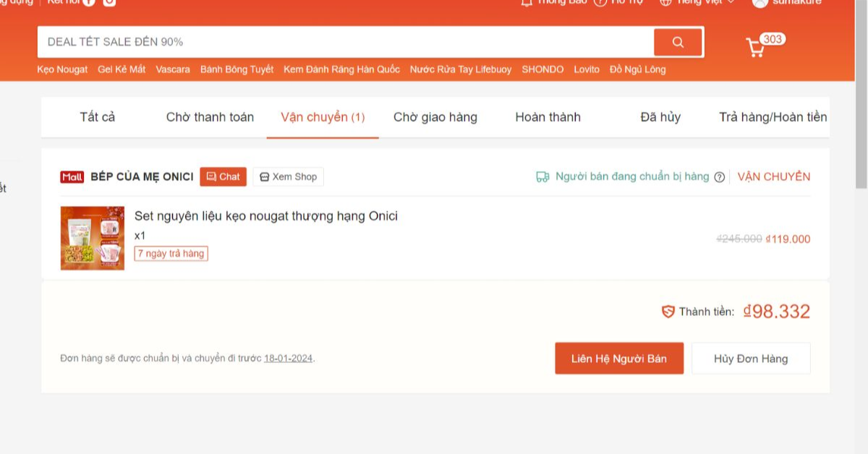Click the Nước Rửa Tay Lifebuoy link
This screenshot has height=454, width=868.
460,69
